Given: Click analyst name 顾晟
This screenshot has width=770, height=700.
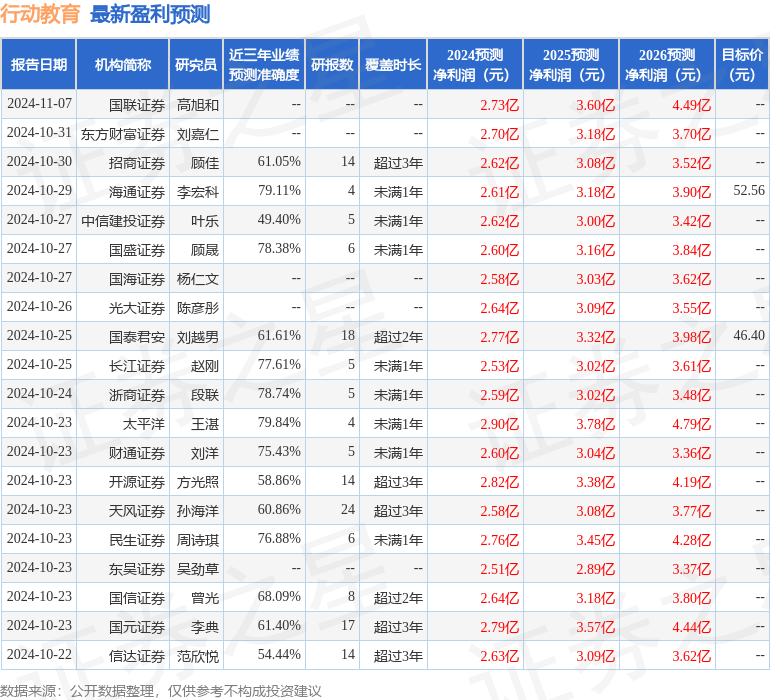Looking at the screenshot, I should [205, 250].
